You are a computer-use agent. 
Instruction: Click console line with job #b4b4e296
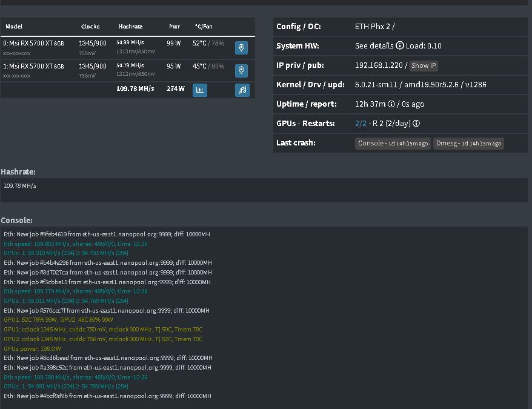coord(108,263)
